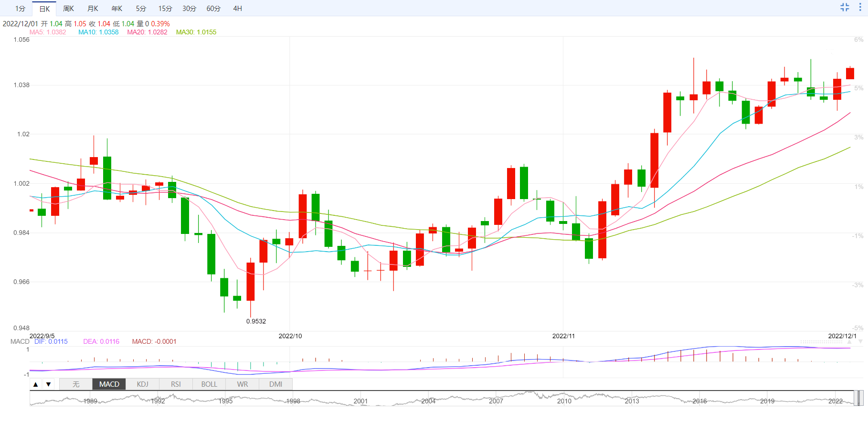Image resolution: width=868 pixels, height=423 pixels.
Task: Select the 60分 period tab
Action: (213, 9)
